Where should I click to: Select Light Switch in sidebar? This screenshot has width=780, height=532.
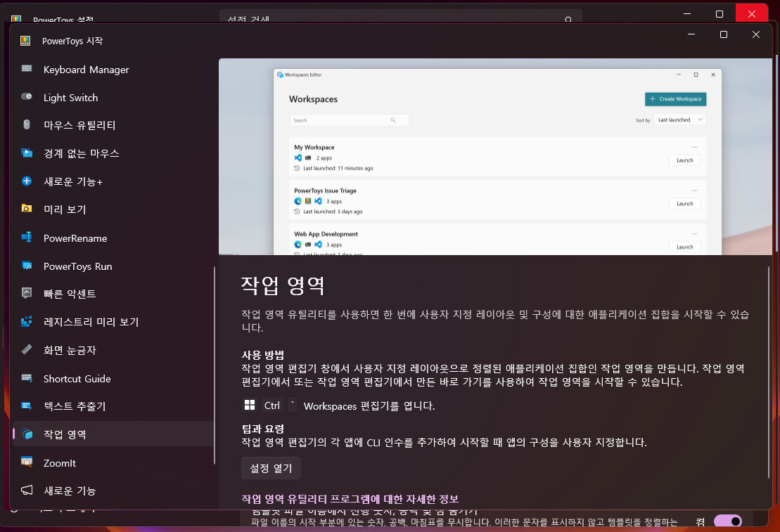pyautogui.click(x=113, y=98)
